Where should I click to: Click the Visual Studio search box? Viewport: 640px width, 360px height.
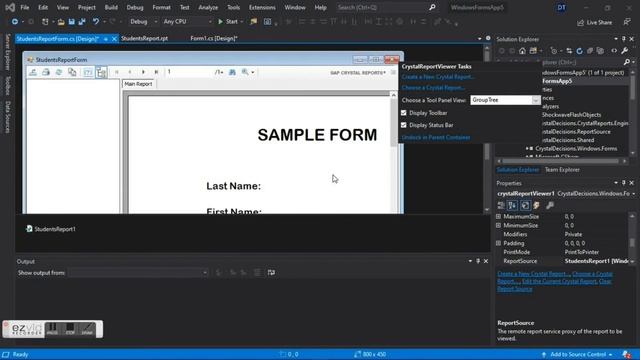(386, 7)
